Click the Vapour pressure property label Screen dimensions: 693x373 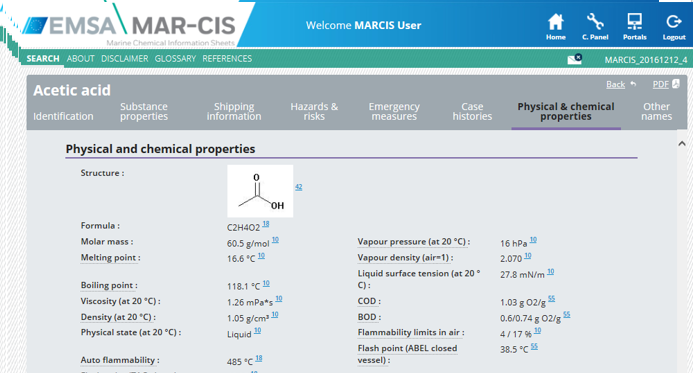(413, 242)
